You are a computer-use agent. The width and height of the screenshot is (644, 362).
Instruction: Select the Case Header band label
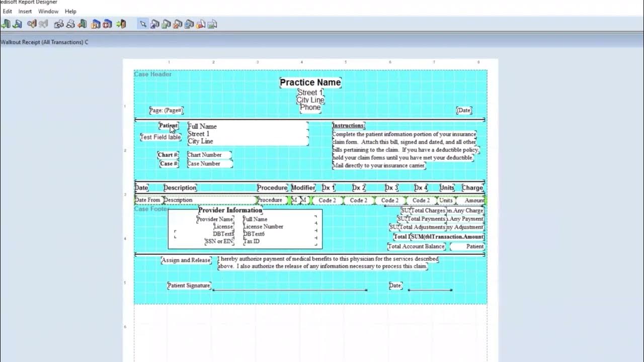153,74
